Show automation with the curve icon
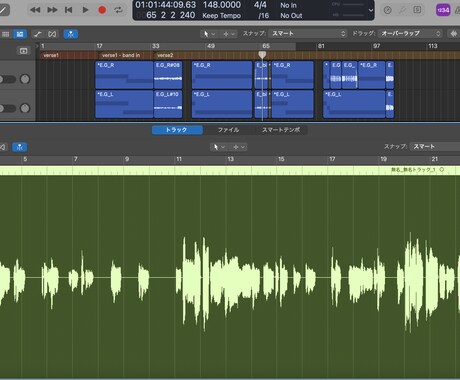This screenshot has height=380, width=460. click(x=37, y=34)
